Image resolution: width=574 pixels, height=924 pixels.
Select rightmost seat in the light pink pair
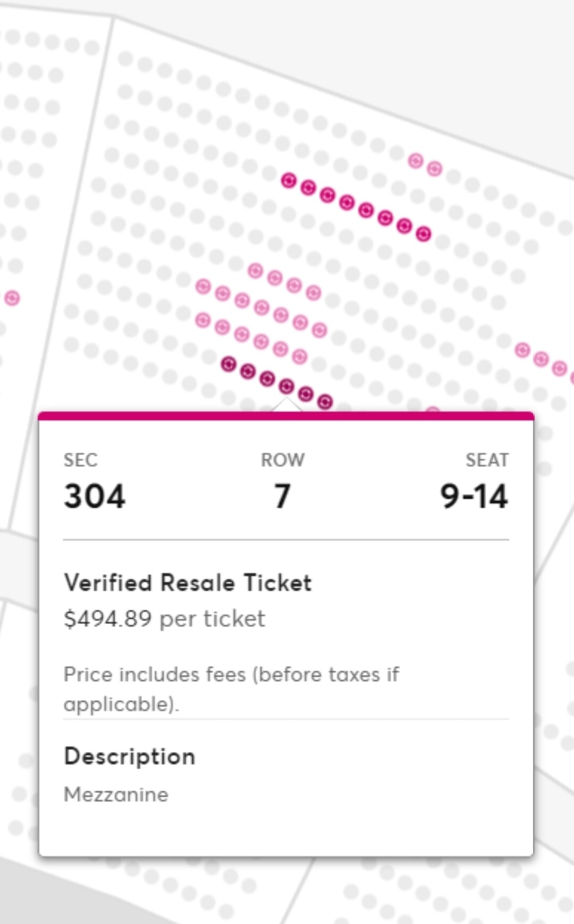(x=435, y=169)
